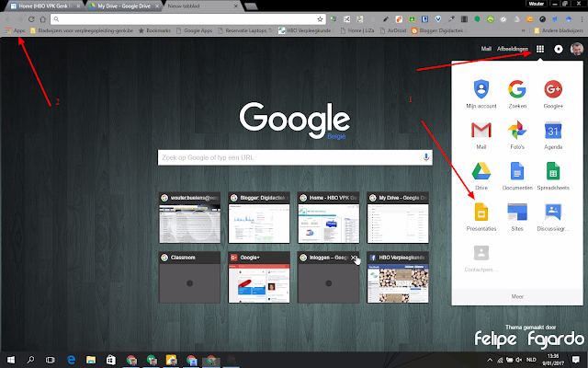Open Classroom thumbnail tile

[x=190, y=277]
